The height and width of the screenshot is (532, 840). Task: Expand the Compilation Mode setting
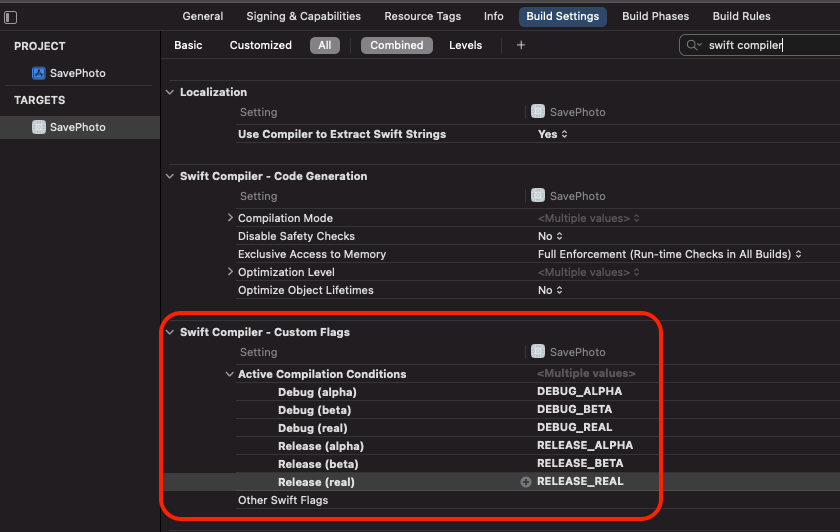coord(230,218)
